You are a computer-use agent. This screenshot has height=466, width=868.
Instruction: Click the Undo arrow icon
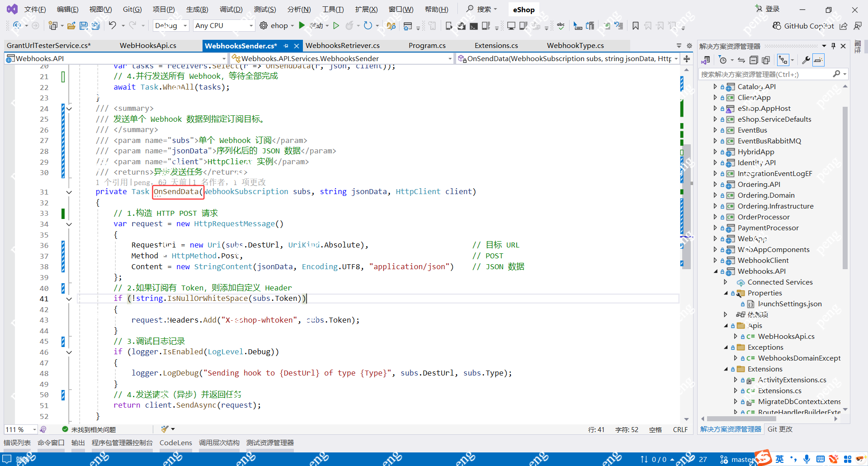click(112, 26)
